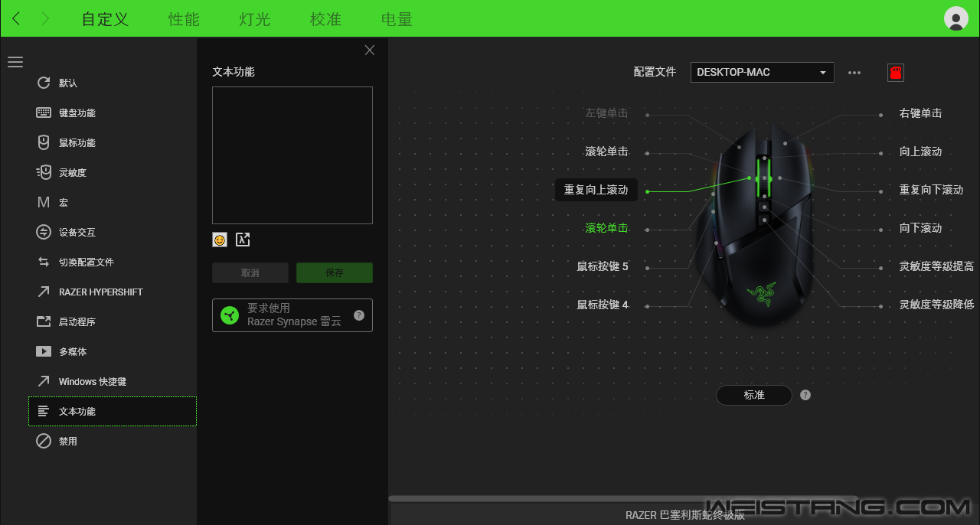The image size is (980, 525).
Task: Click help icon next to 标准 button
Action: coord(805,395)
